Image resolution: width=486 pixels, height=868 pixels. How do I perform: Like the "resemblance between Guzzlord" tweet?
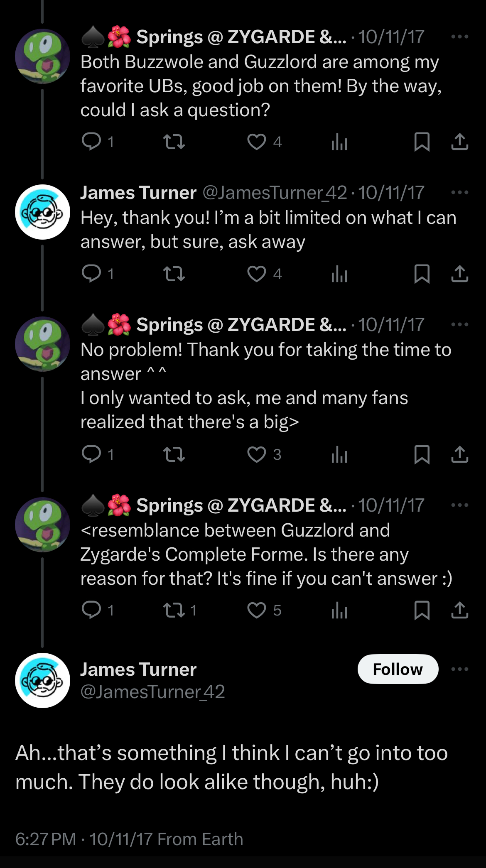257,610
